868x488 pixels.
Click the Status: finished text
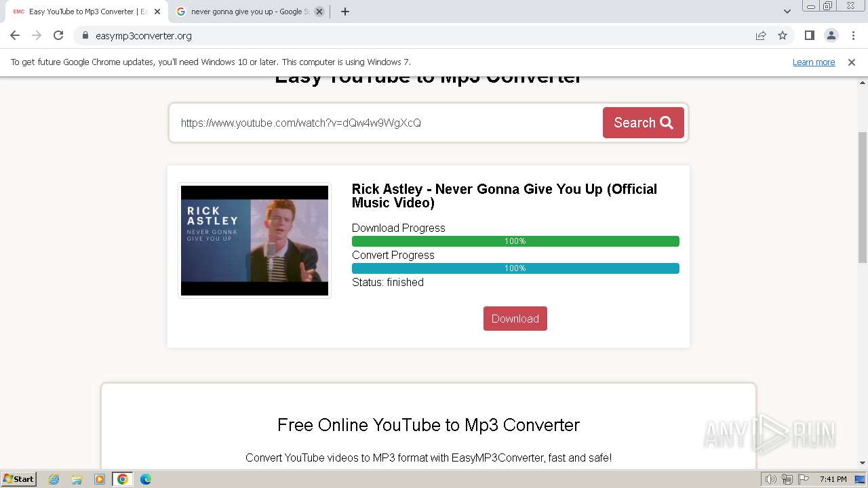pyautogui.click(x=388, y=282)
